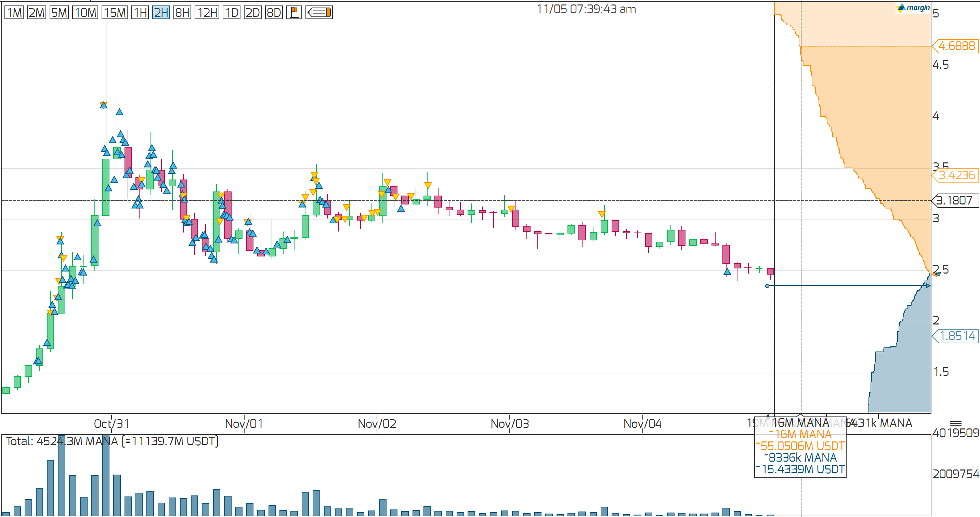Switch chart to 1D timeframe
980x517 pixels.
(x=231, y=13)
